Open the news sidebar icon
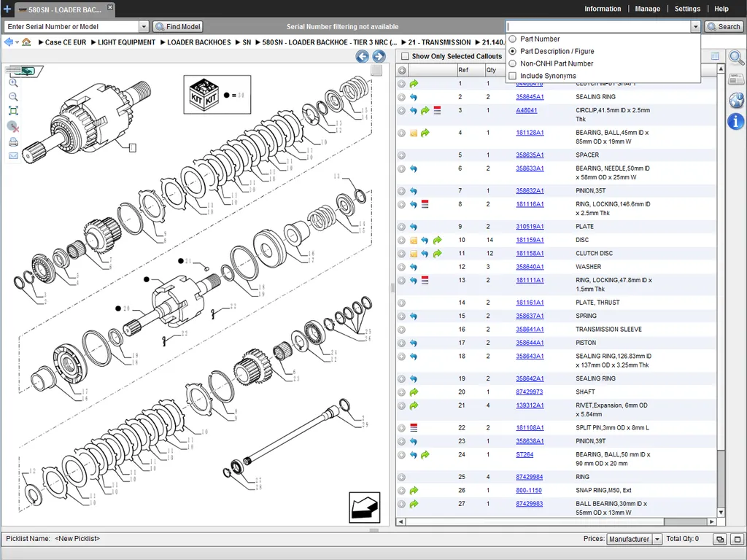This screenshot has height=560, width=747. (x=736, y=79)
